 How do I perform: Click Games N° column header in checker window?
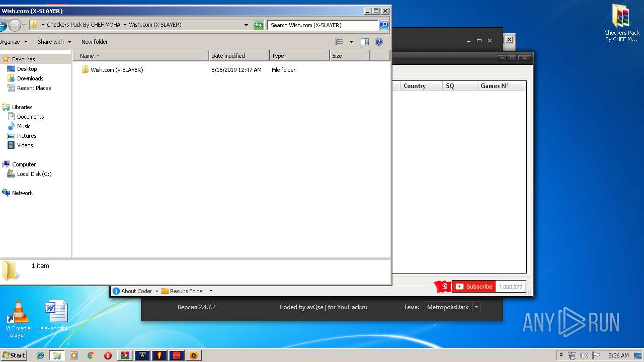(501, 86)
